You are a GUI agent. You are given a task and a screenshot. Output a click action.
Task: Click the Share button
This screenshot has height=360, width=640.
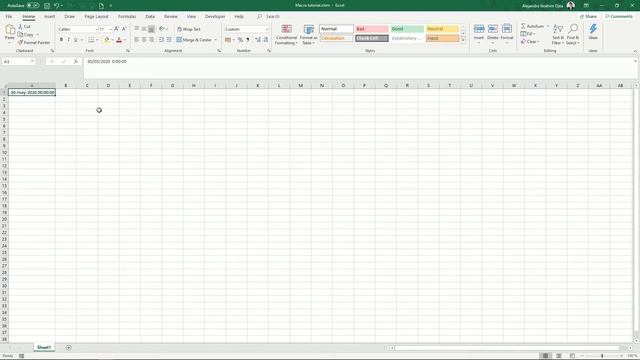pyautogui.click(x=589, y=17)
